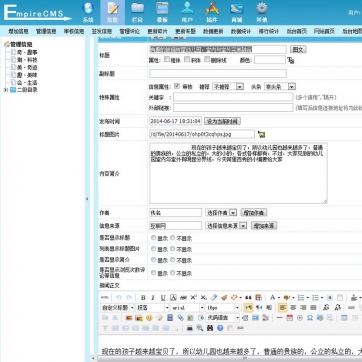Viewport: 362px width, 362px height.
Task: Click the 设为当前时间 button
Action: 222,121
